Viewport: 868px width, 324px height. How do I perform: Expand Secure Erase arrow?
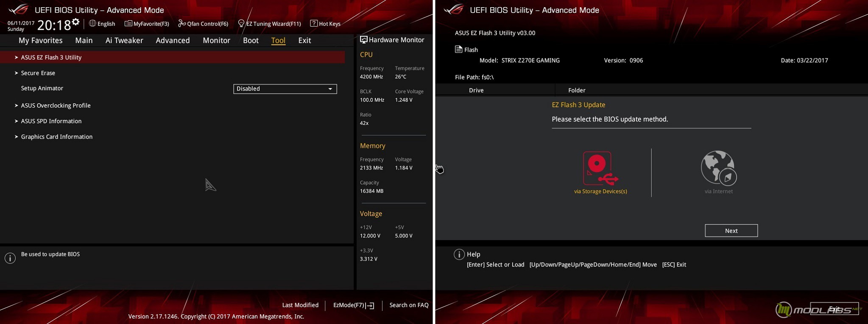(16, 73)
